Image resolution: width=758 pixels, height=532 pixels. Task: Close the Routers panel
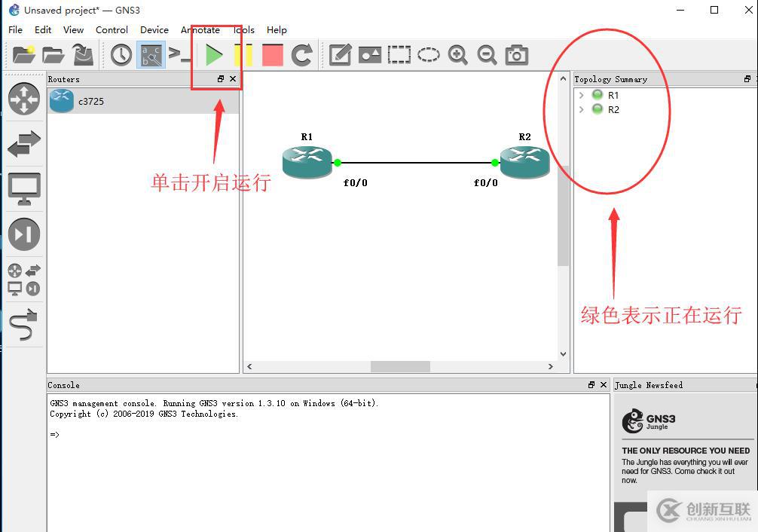click(233, 79)
